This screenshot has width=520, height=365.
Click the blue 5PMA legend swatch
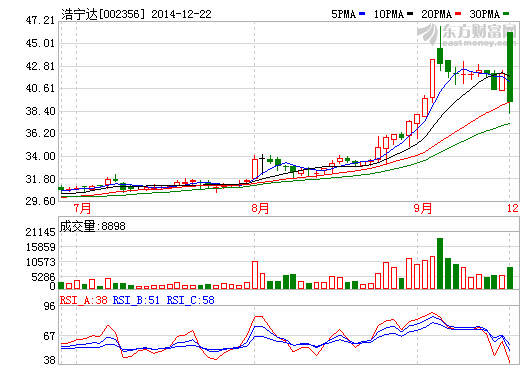click(x=362, y=14)
